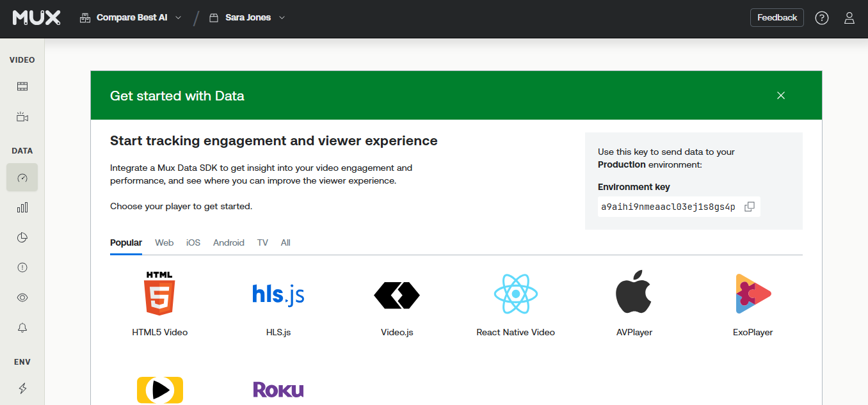The image size is (868, 405).
Task: Click the DATA section heading in sidebar
Action: (22, 151)
